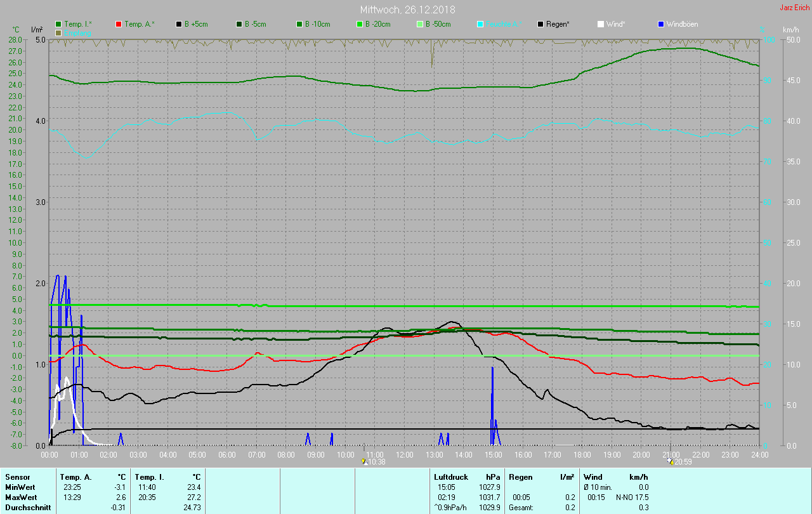The width and height of the screenshot is (812, 514).
Task: Click the 'N-NO 17.5' wind gust value
Action: 632,498
